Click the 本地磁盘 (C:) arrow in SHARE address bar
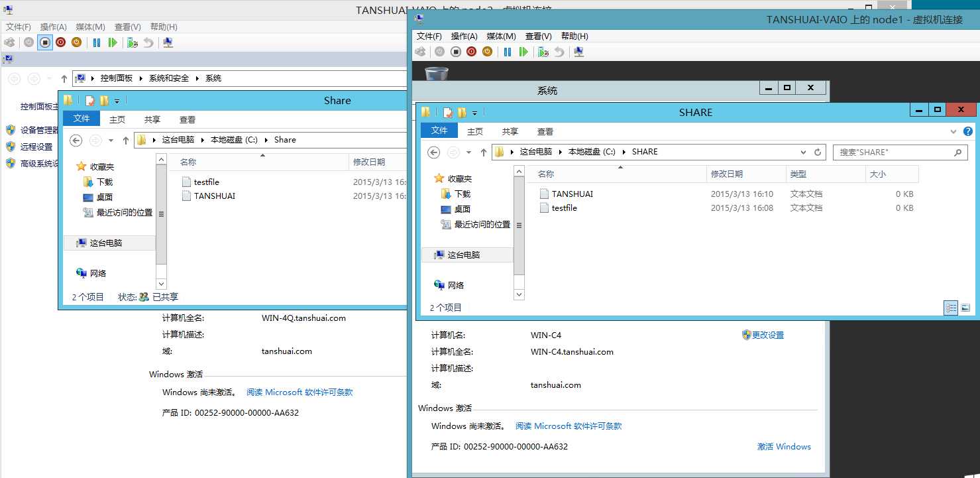 click(x=624, y=152)
